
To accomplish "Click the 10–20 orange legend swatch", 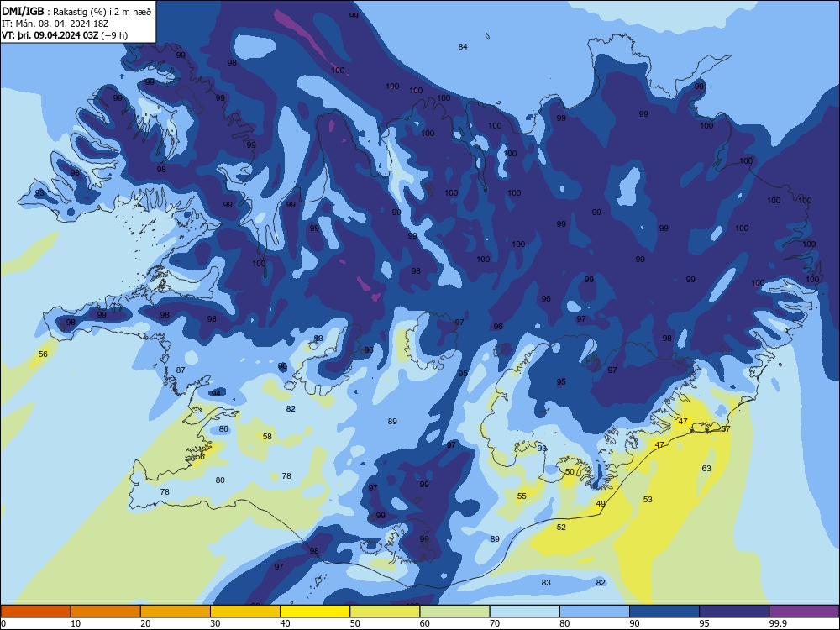I will coord(106,612).
